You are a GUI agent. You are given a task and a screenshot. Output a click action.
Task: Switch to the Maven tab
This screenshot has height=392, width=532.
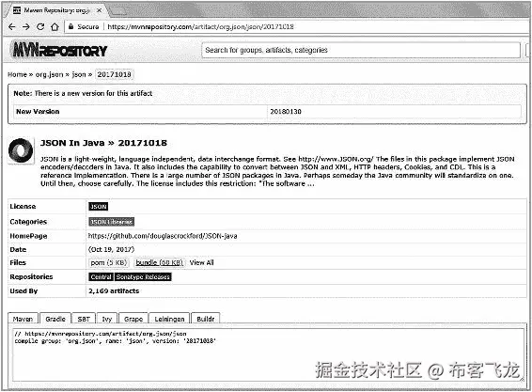[x=23, y=319]
